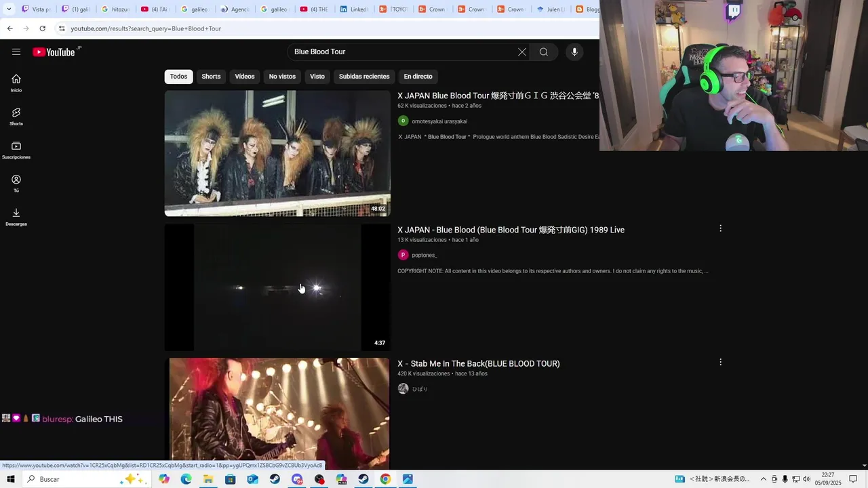Click the address bar URL

click(x=146, y=28)
